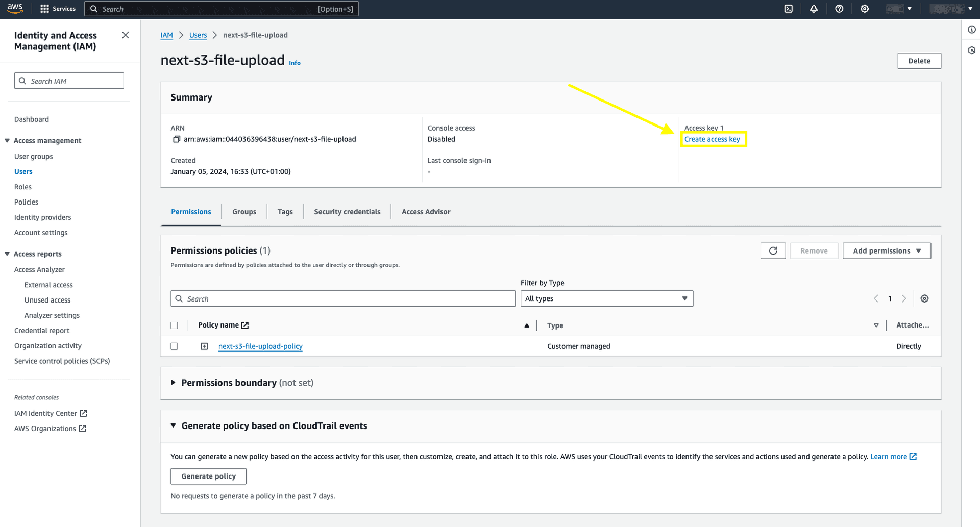Switch to the Security credentials tab
Viewport: 980px width, 527px height.
pos(347,211)
